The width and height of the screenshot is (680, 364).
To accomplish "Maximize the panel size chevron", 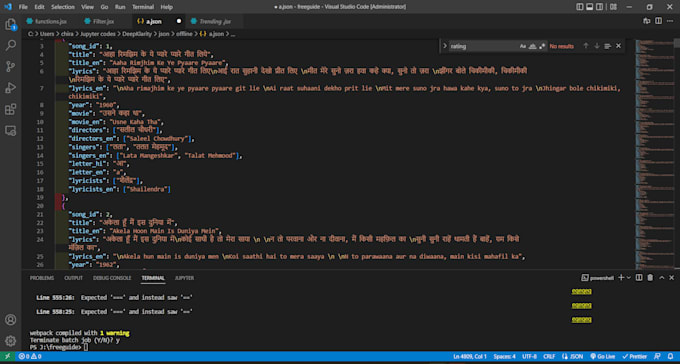I will (x=661, y=278).
